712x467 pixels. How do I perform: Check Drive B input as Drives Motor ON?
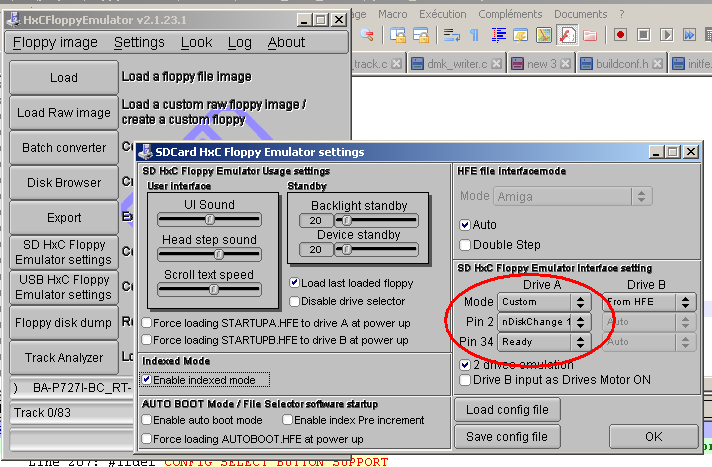[x=465, y=380]
